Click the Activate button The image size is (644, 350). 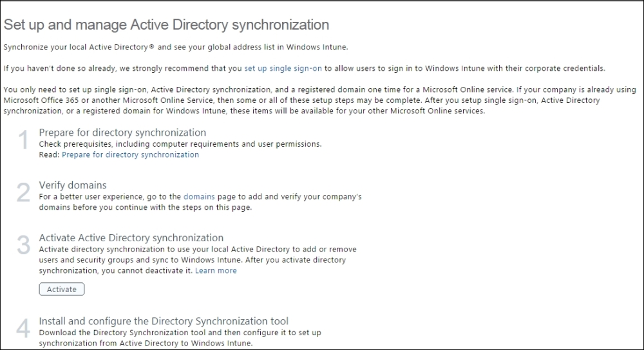click(62, 290)
